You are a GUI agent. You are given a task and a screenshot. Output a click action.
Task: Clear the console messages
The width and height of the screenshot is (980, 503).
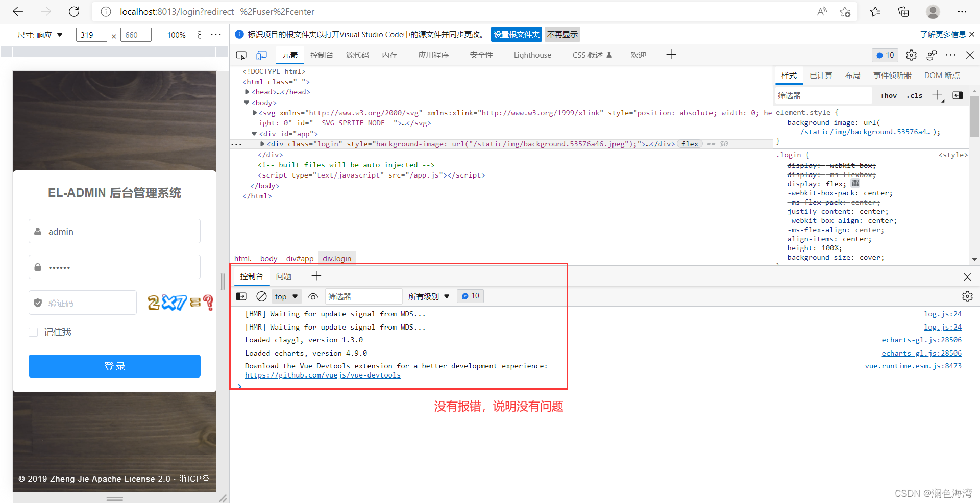261,296
